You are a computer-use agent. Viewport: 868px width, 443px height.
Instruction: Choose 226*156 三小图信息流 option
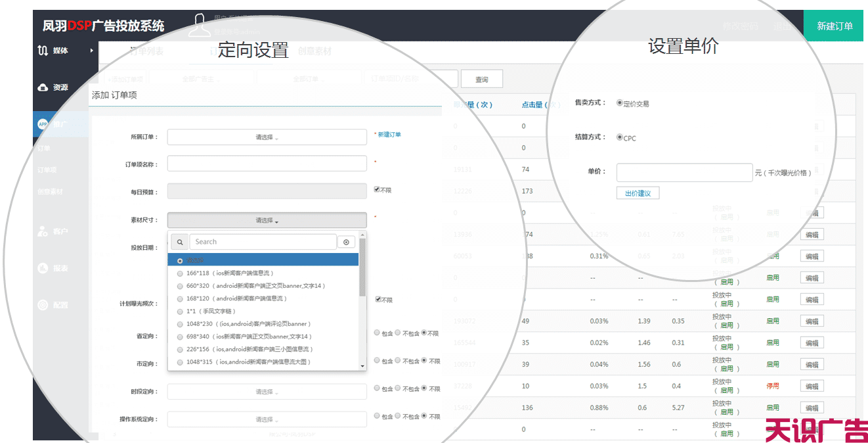point(263,349)
